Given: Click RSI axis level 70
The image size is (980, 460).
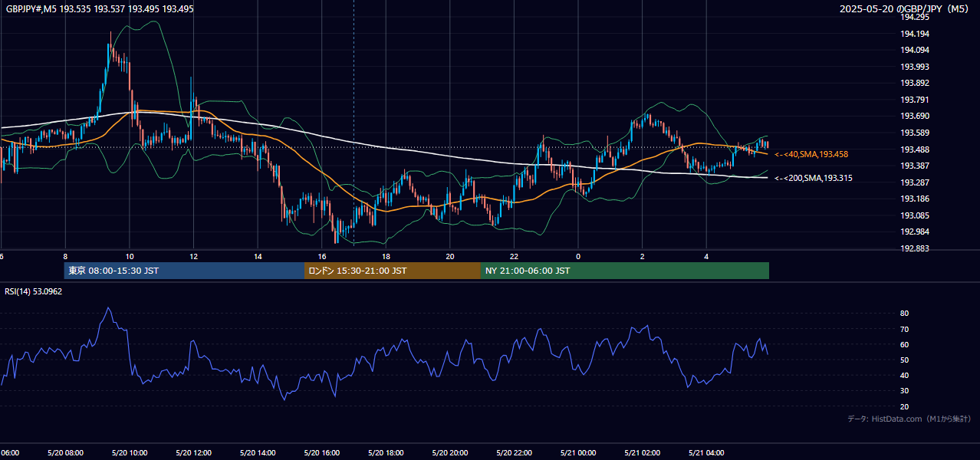Looking at the screenshot, I should pyautogui.click(x=905, y=329).
